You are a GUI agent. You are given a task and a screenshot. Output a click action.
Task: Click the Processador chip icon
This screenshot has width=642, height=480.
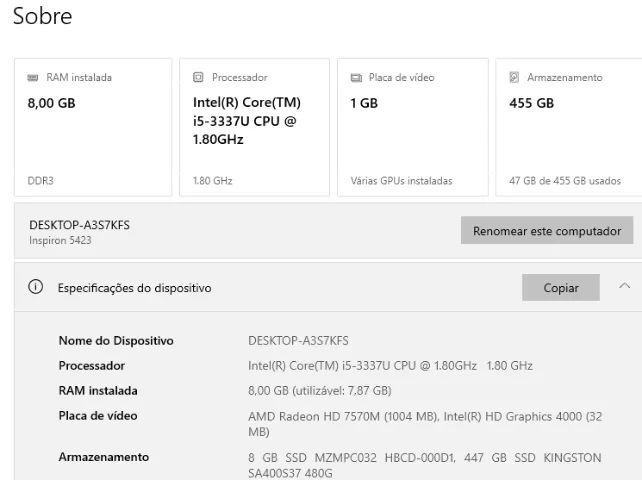(x=198, y=77)
